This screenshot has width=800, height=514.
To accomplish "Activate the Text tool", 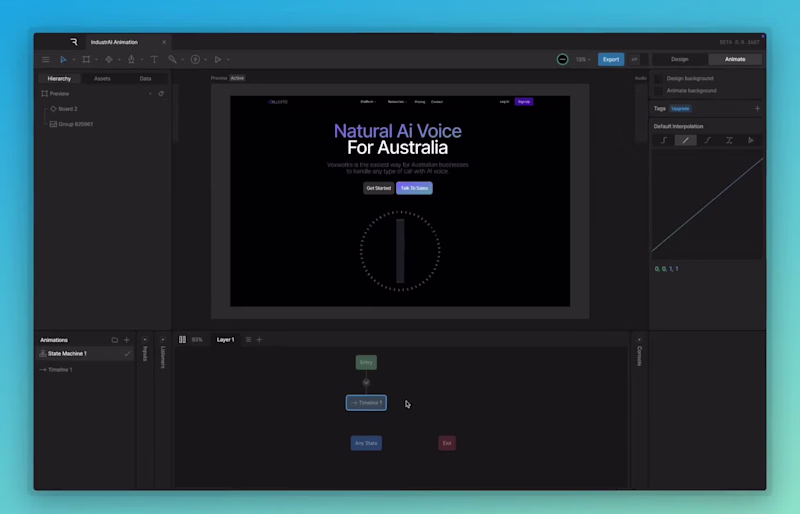I will pos(154,60).
